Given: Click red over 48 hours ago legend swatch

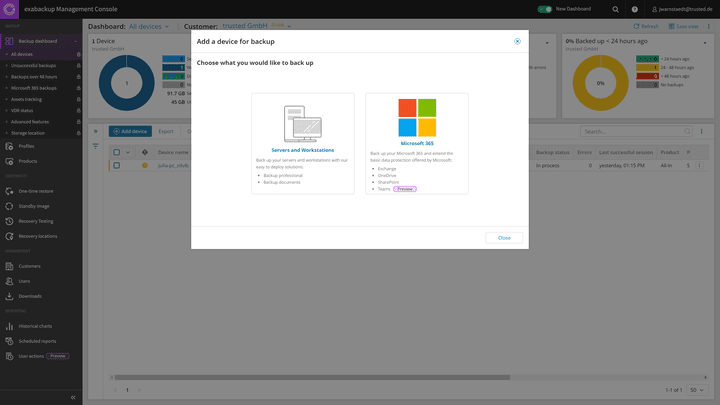Looking at the screenshot, I should point(647,76).
